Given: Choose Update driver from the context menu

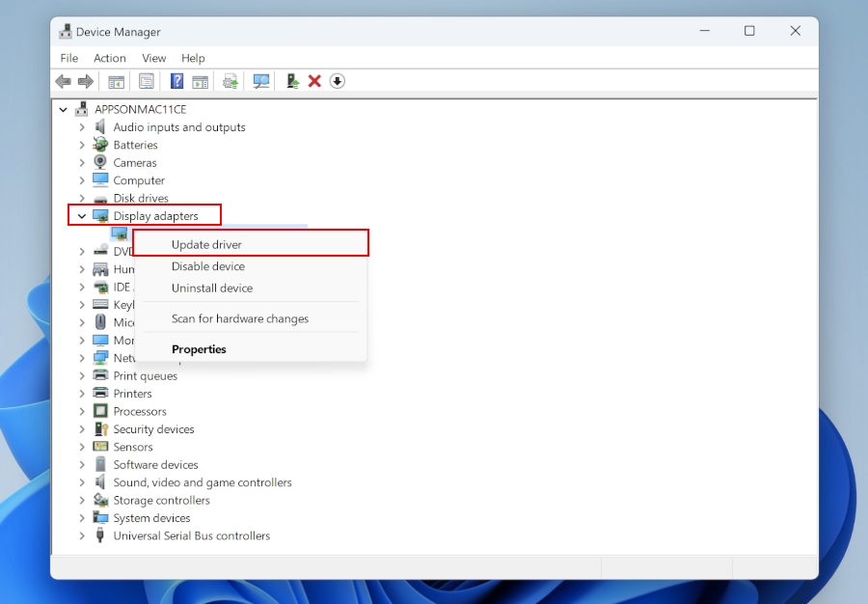Looking at the screenshot, I should (x=206, y=245).
